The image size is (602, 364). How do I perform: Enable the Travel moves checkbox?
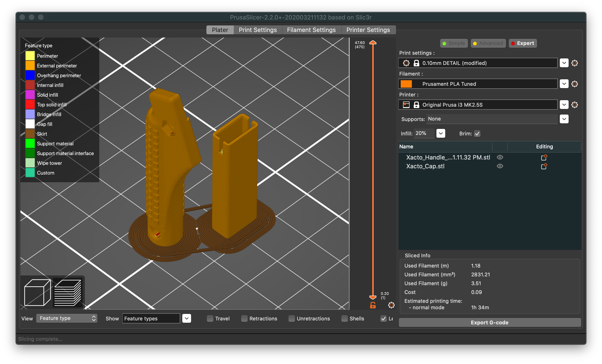(x=210, y=319)
